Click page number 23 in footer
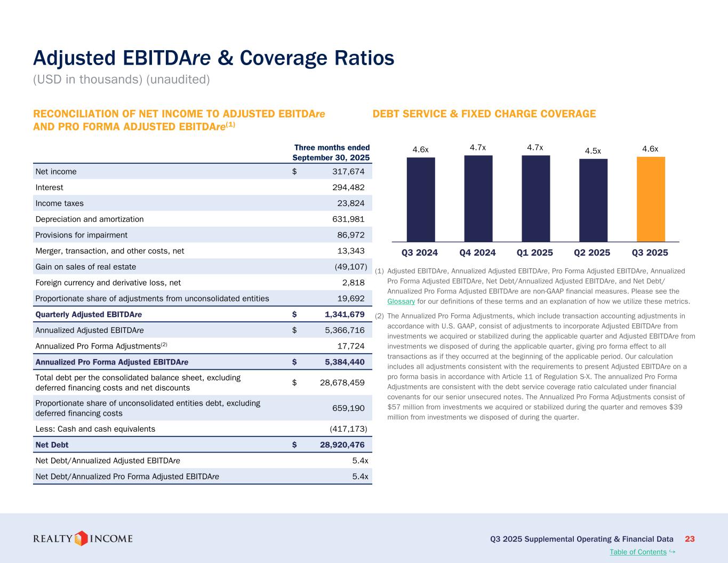 pos(690,539)
